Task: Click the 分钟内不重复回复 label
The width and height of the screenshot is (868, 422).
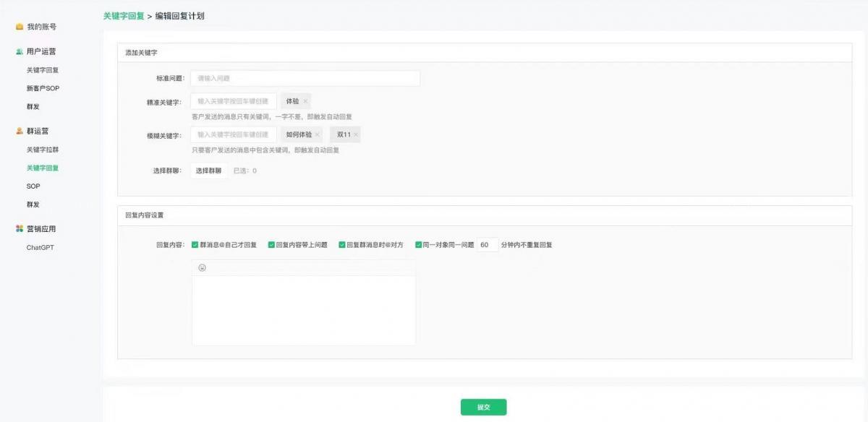Action: coord(527,245)
